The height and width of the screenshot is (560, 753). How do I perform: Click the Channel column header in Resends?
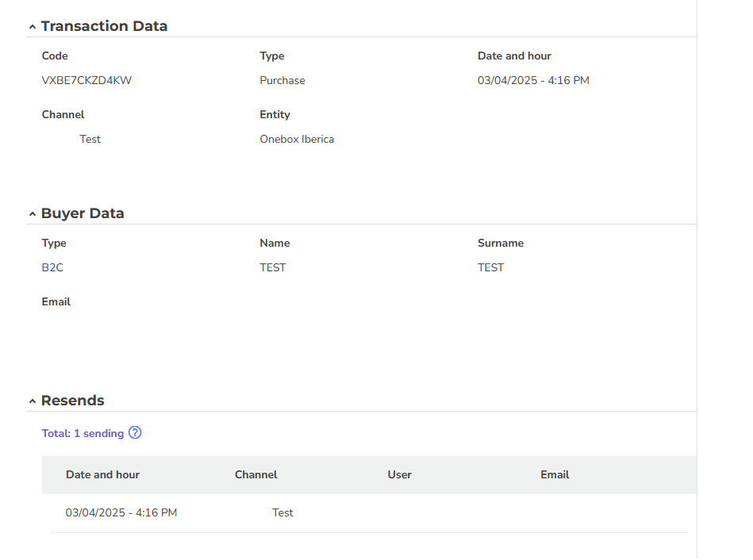click(x=256, y=474)
